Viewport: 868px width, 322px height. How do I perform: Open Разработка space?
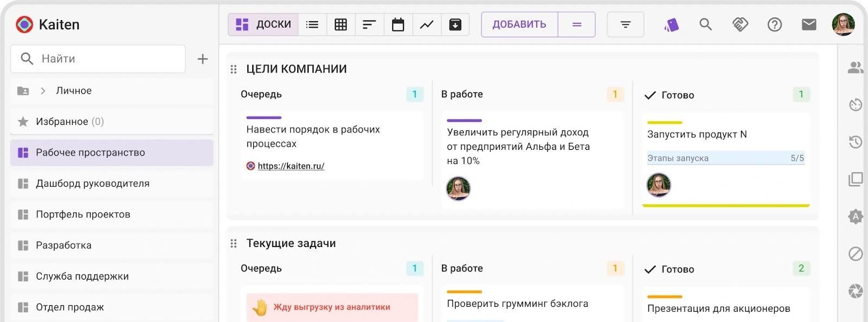click(112, 245)
